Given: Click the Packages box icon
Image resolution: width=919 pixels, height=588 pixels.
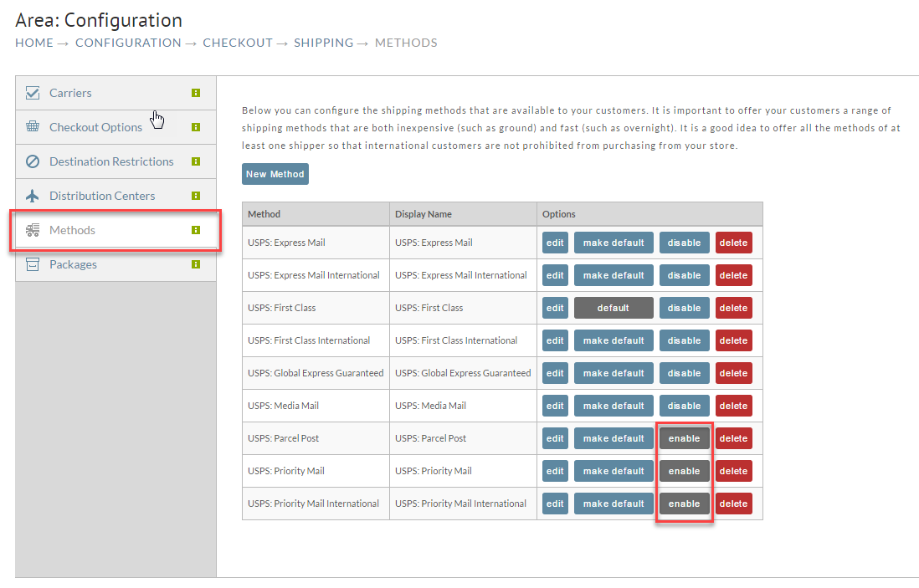Looking at the screenshot, I should [33, 264].
